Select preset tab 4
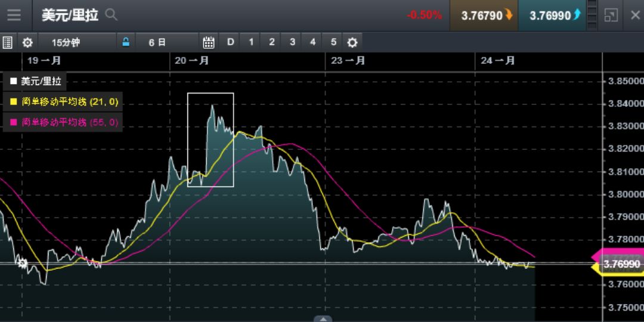This screenshot has width=644, height=322. click(x=312, y=42)
